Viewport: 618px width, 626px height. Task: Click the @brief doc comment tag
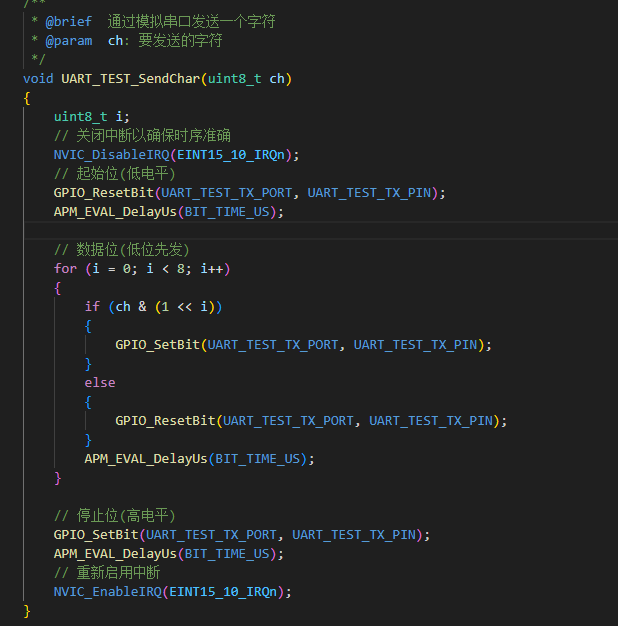tap(69, 22)
